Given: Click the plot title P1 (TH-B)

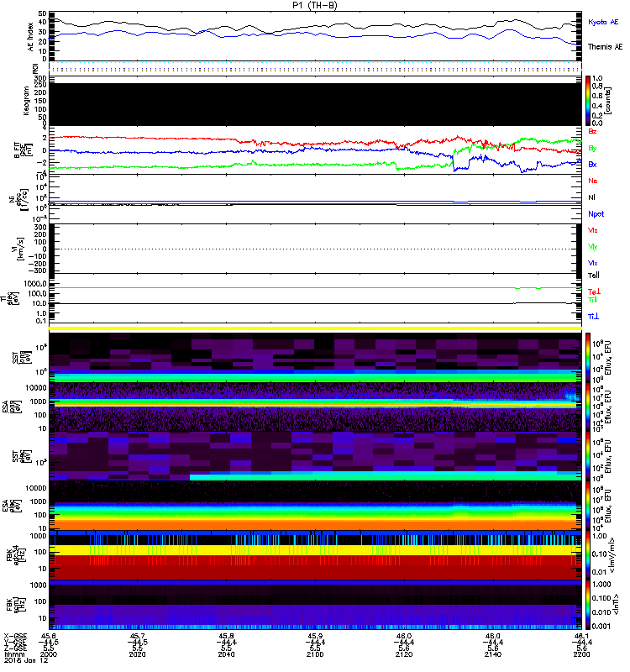Looking at the screenshot, I should tap(314, 5).
